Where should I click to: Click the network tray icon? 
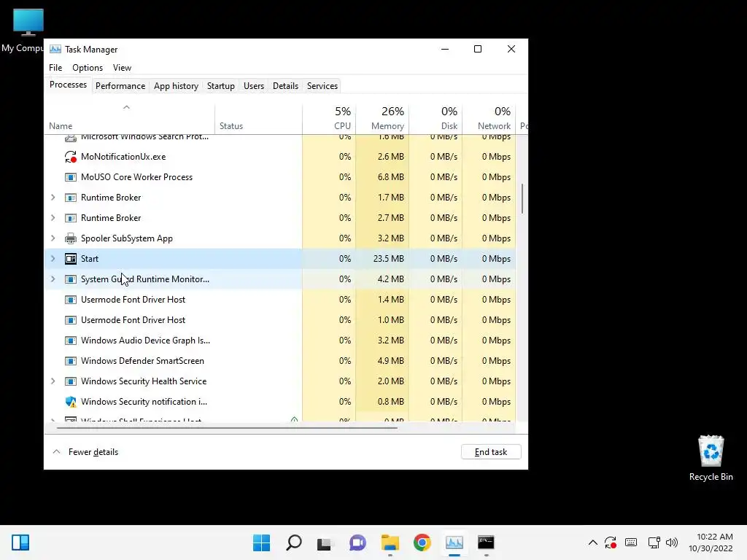654,542
